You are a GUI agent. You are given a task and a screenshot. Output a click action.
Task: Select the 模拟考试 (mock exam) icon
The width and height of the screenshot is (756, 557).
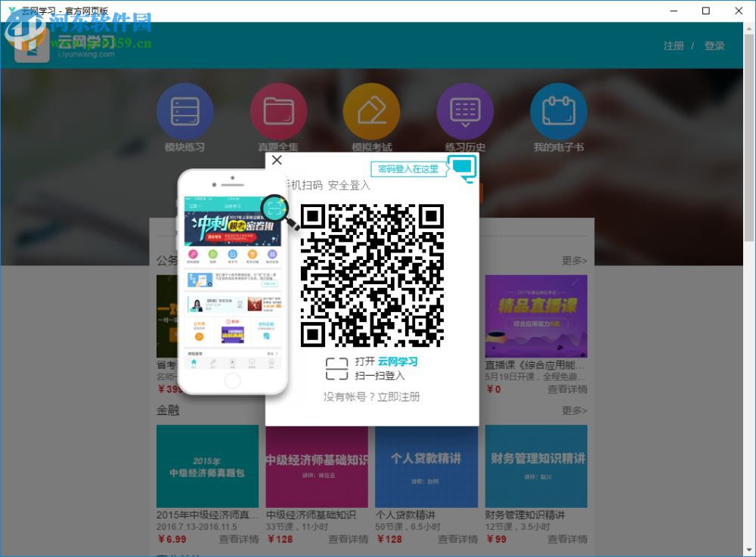coord(371,110)
